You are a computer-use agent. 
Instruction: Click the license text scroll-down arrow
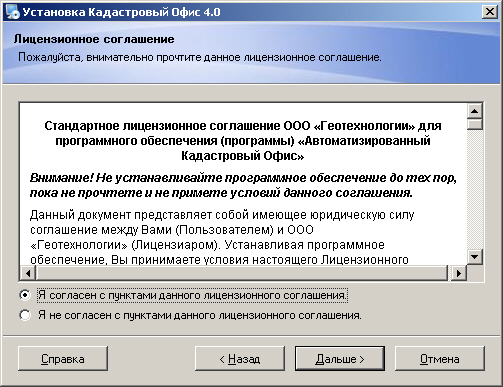(x=475, y=257)
